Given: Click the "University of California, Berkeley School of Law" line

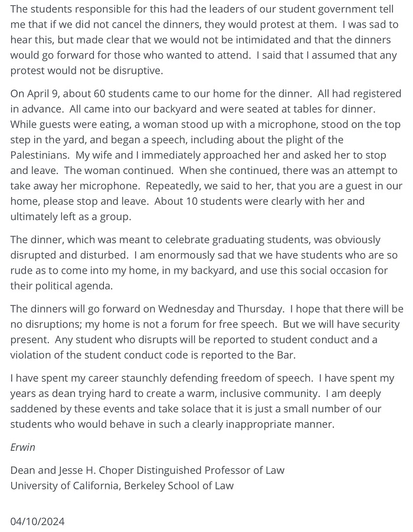Looking at the screenshot, I should [122, 485].
